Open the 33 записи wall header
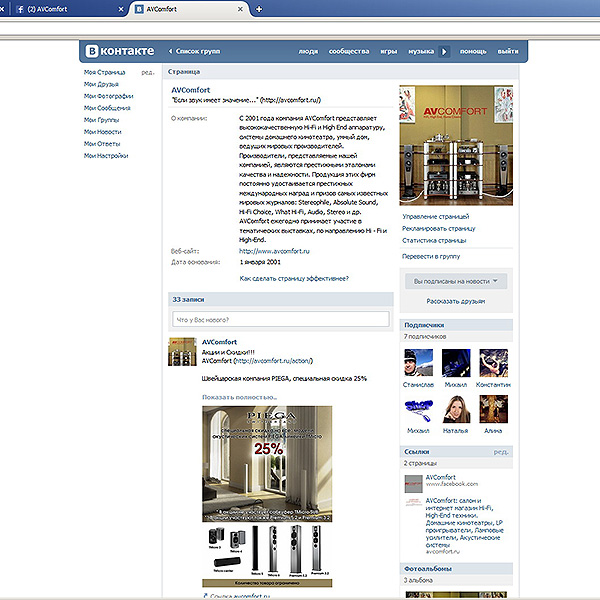 click(x=280, y=299)
